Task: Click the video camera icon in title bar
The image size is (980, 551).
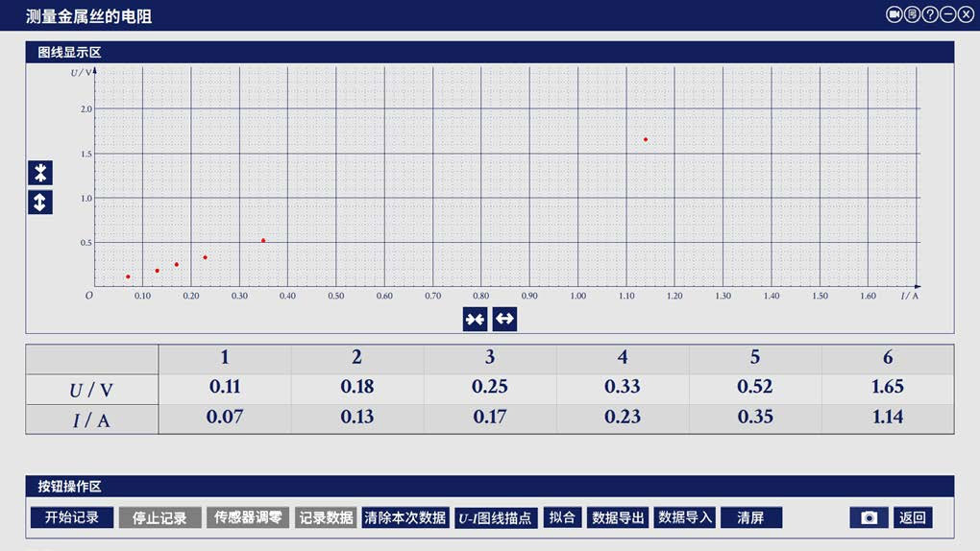Action: (x=894, y=14)
